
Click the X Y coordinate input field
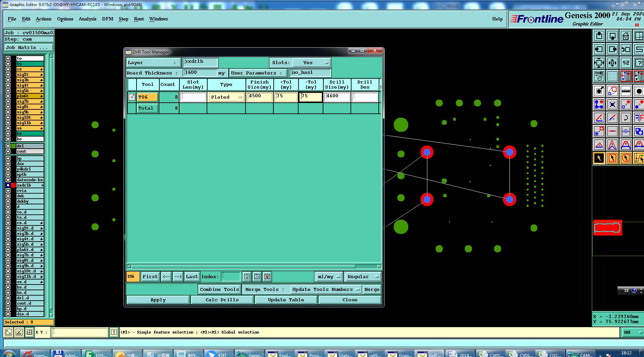tap(80, 332)
